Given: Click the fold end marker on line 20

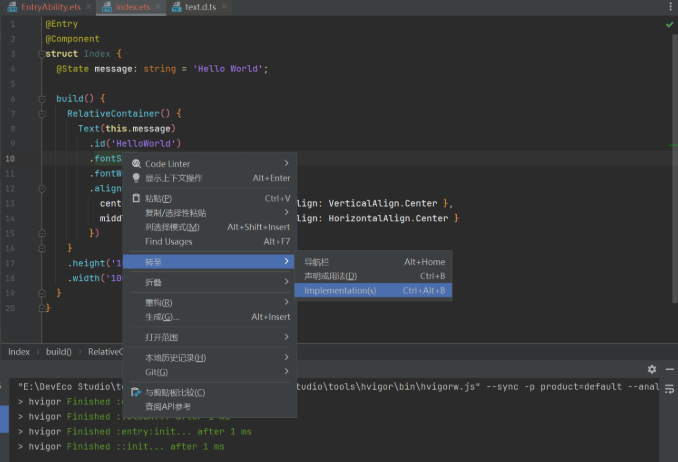Looking at the screenshot, I should pyautogui.click(x=42, y=308).
